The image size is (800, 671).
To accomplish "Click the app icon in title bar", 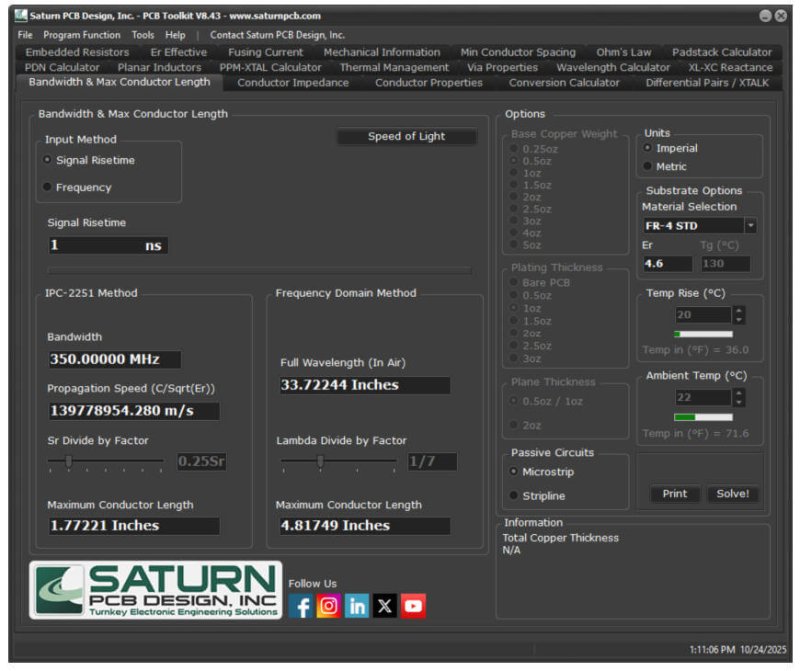I will [20, 15].
